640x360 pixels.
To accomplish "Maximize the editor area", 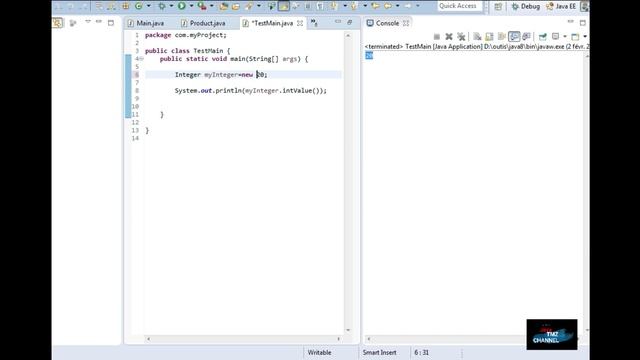I will (350, 22).
